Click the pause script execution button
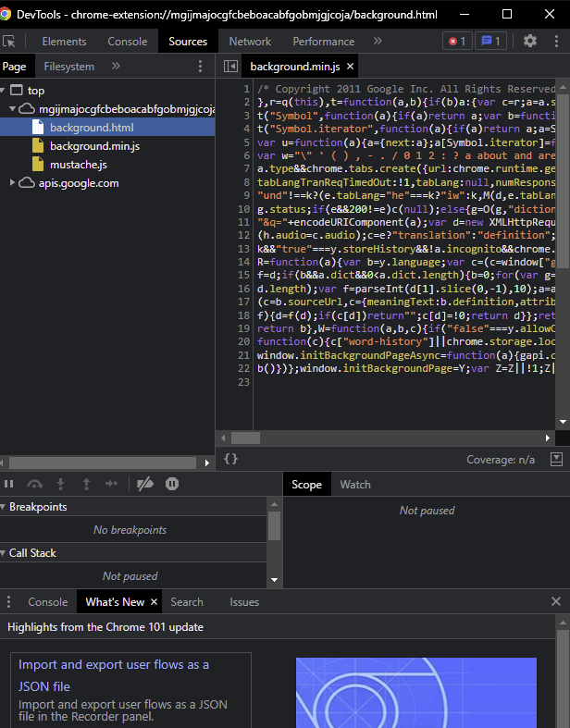570x728 pixels. 9,484
